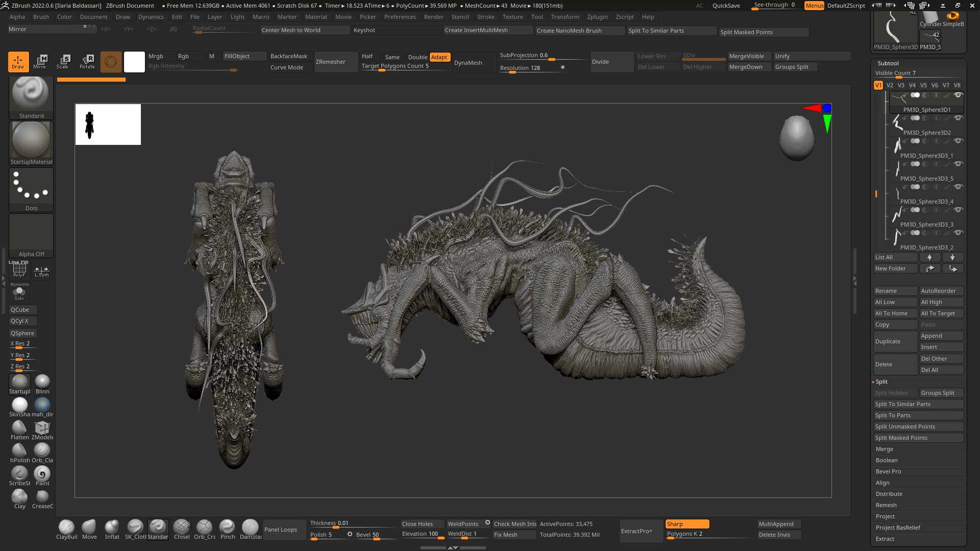Enable BackfaceMask sculpting
This screenshot has height=551, width=980.
click(x=289, y=56)
